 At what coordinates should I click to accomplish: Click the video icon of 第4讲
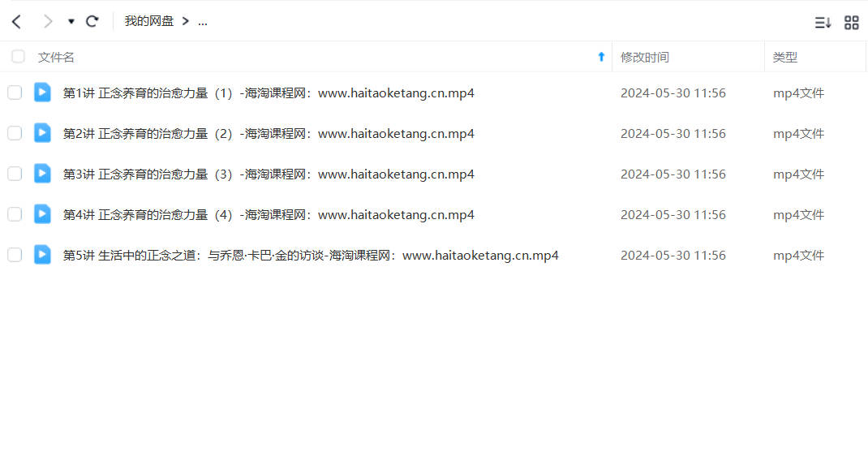tap(42, 213)
